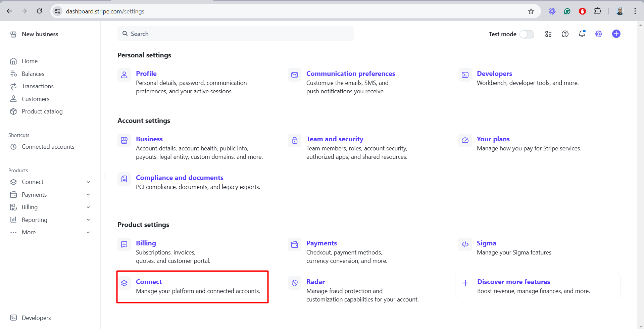Open the Billing product settings link

[146, 243]
